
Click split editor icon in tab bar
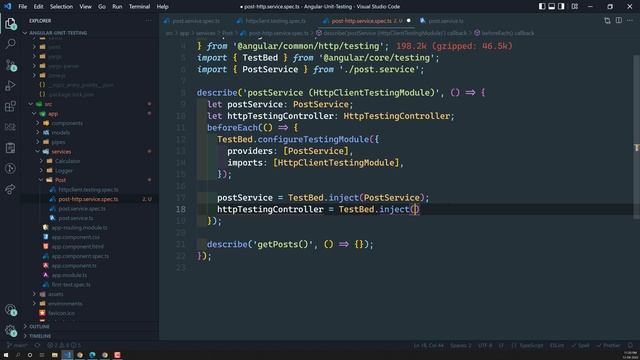point(619,20)
